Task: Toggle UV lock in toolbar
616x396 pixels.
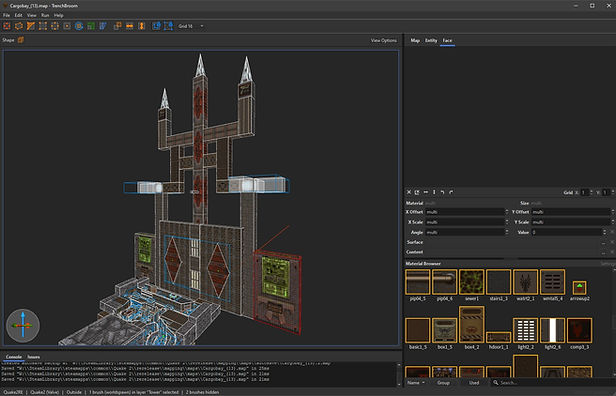Action: coord(168,26)
